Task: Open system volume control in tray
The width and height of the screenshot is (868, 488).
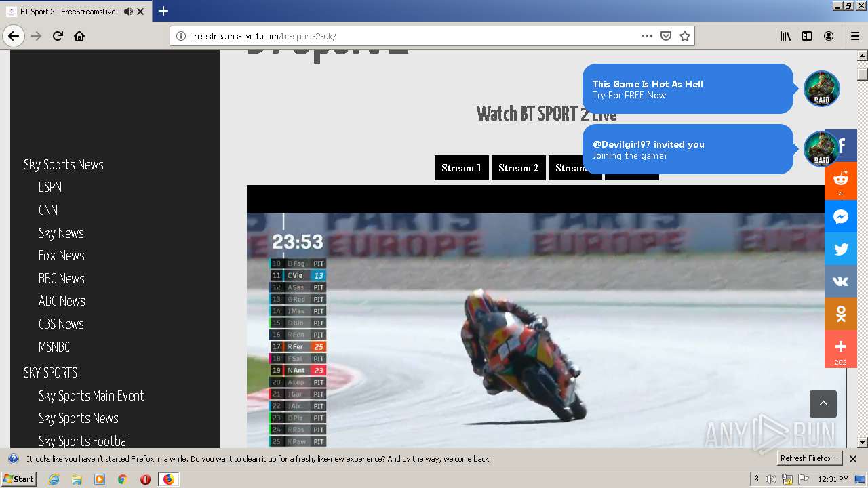Action: (771, 479)
